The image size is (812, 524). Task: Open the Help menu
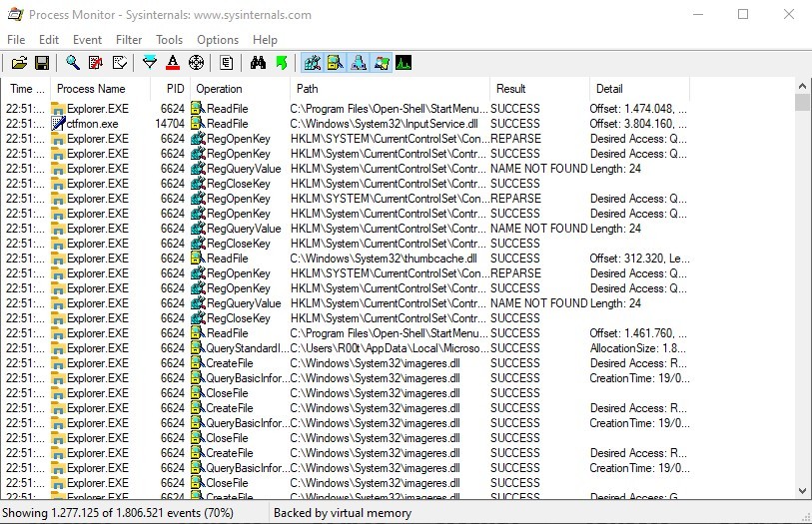point(265,40)
